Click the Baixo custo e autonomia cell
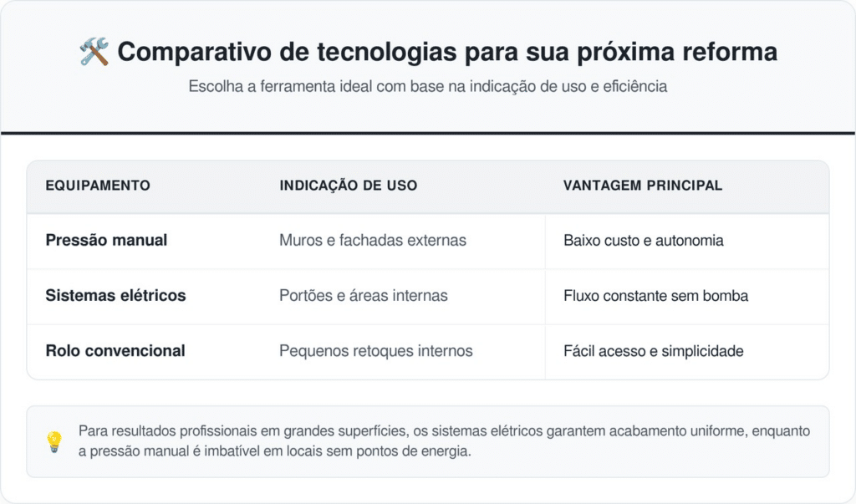The height and width of the screenshot is (504, 856). [x=644, y=241]
